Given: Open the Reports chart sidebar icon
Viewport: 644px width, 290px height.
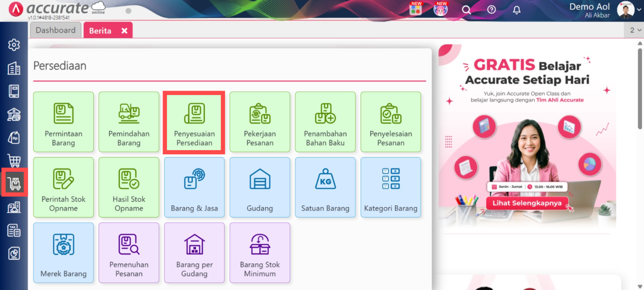Looking at the screenshot, I should 14,253.
